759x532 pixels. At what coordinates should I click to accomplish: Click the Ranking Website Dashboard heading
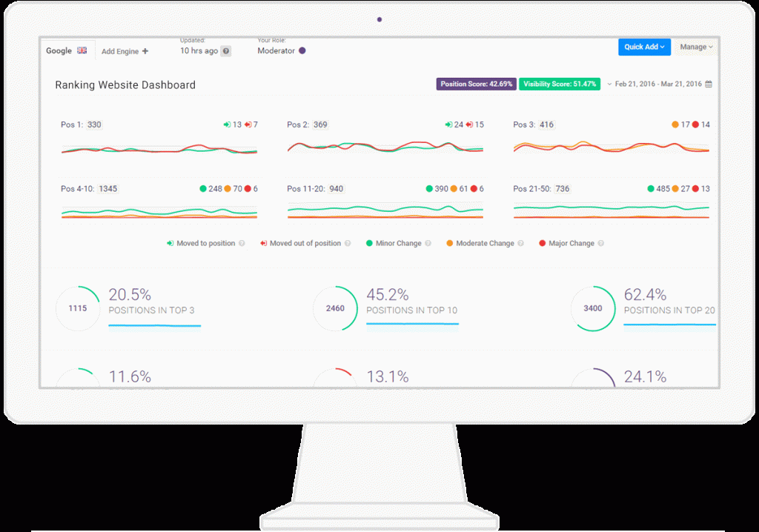tap(125, 84)
